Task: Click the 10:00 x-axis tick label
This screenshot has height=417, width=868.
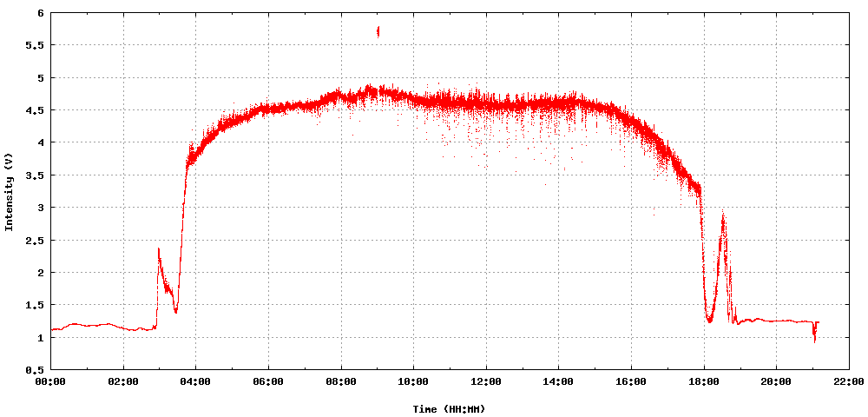Action: [x=413, y=381]
